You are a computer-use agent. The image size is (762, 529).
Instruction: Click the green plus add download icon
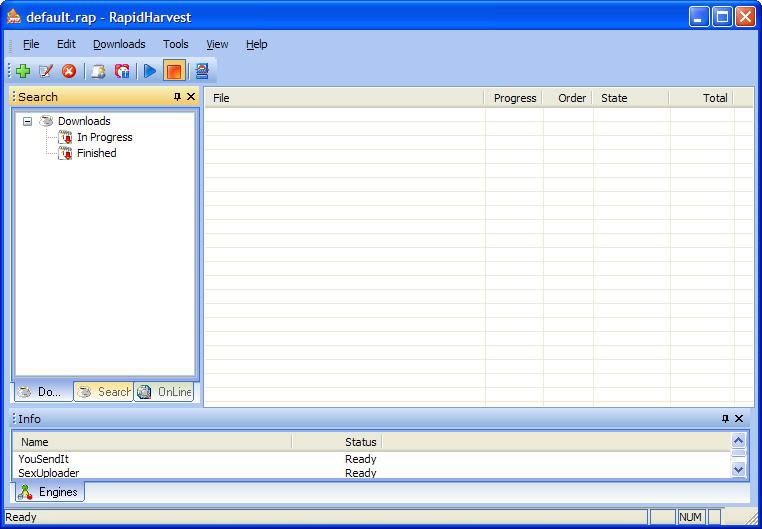(x=23, y=71)
